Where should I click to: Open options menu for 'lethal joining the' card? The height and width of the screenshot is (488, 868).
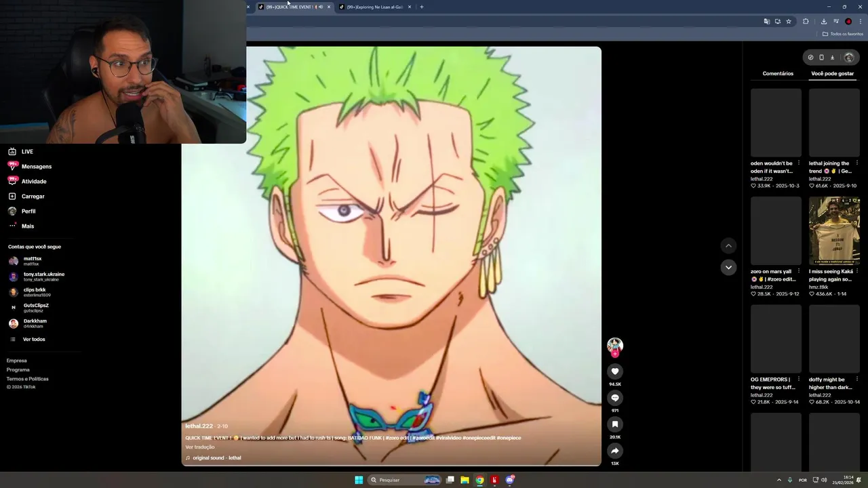point(856,163)
